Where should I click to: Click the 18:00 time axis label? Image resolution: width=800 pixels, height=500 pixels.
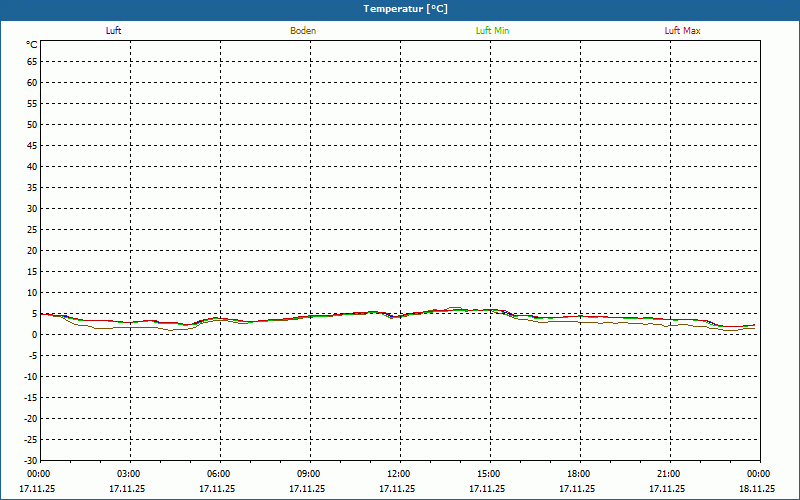(579, 474)
